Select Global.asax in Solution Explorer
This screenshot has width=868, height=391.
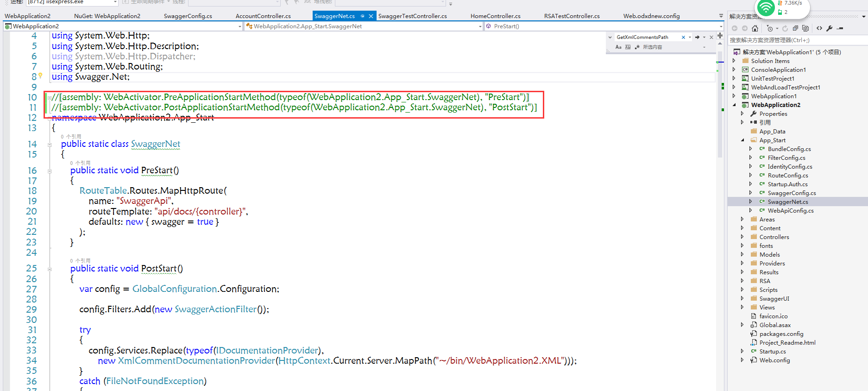tap(775, 325)
